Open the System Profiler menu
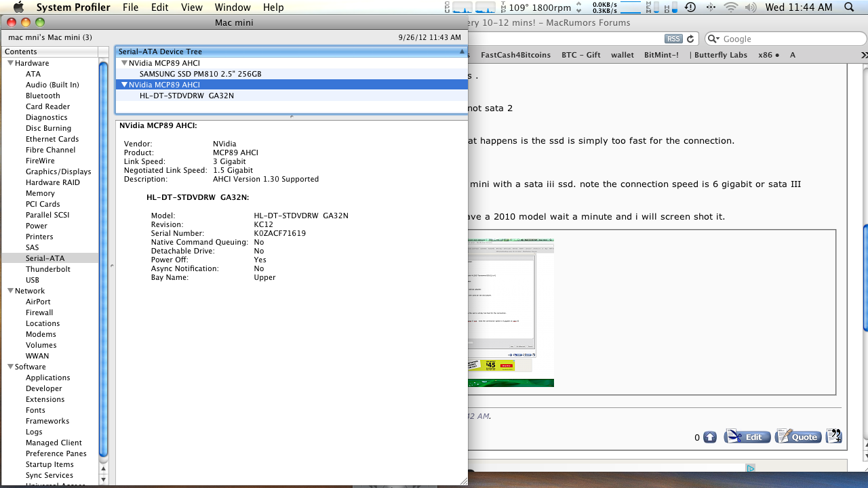The width and height of the screenshot is (868, 488). [x=73, y=7]
